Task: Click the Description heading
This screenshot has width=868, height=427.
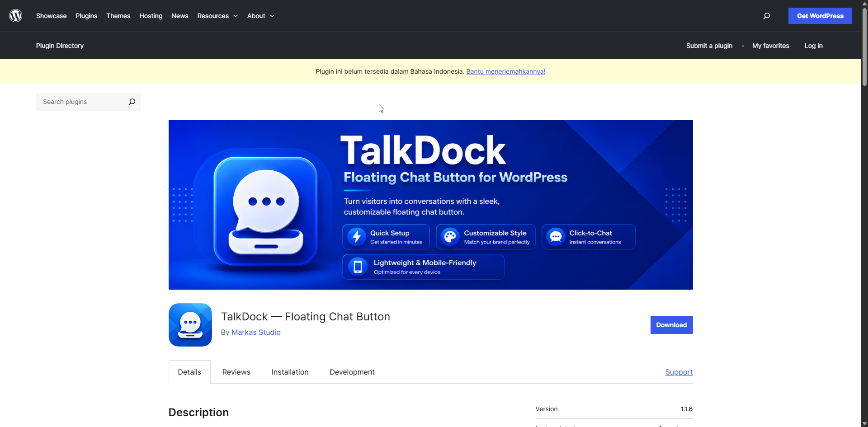Action: pyautogui.click(x=198, y=413)
